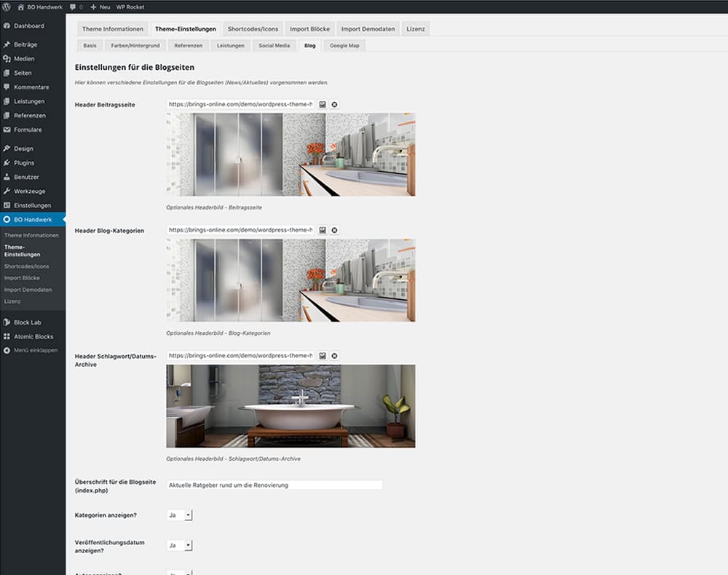Viewport: 728px width, 575px height.
Task: Click the WordPress logo in admin bar
Action: (x=7, y=7)
